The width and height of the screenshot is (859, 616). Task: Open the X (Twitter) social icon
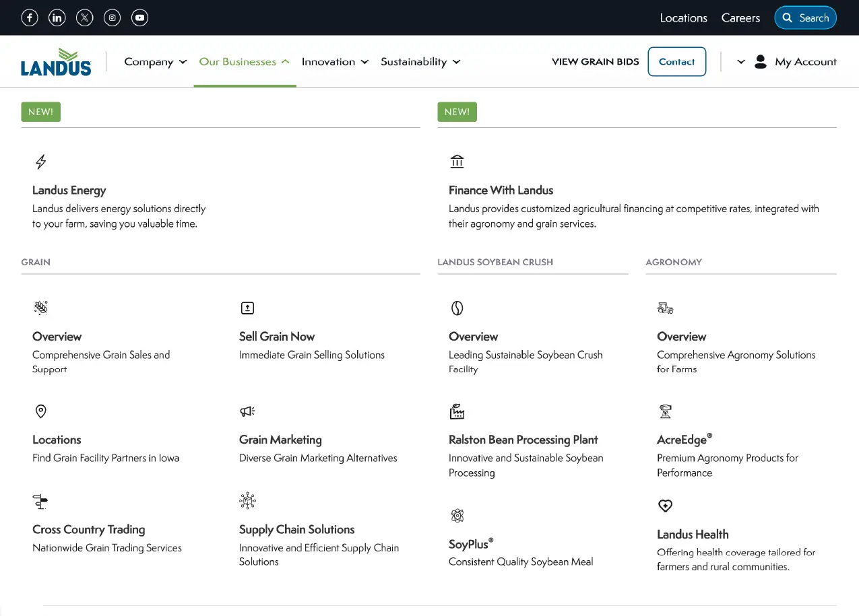(x=85, y=18)
